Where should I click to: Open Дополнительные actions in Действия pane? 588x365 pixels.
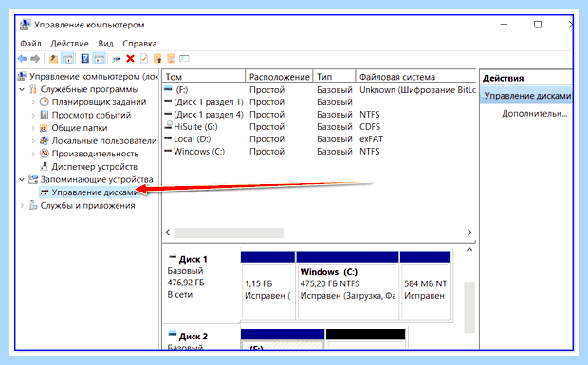535,114
